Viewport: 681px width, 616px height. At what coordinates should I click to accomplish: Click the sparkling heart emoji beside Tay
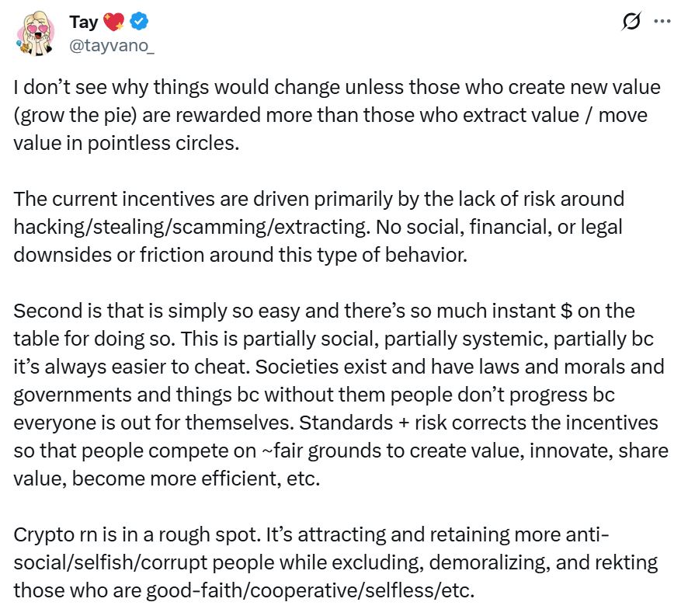(x=112, y=23)
